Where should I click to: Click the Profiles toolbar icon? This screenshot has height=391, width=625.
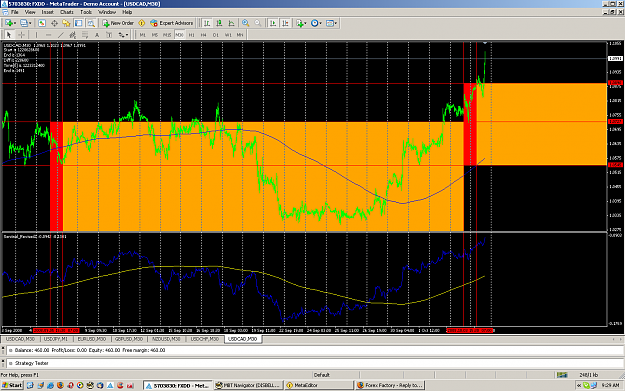coord(24,23)
